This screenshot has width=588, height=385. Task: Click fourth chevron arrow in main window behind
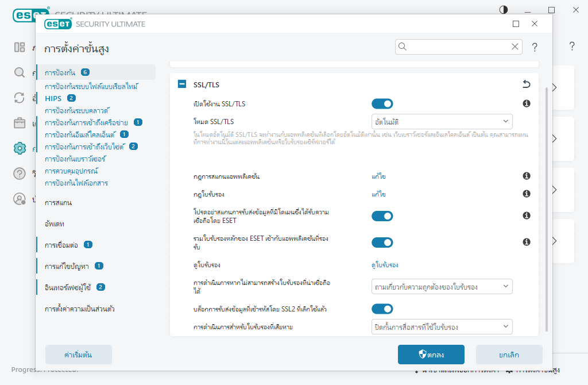(554, 241)
